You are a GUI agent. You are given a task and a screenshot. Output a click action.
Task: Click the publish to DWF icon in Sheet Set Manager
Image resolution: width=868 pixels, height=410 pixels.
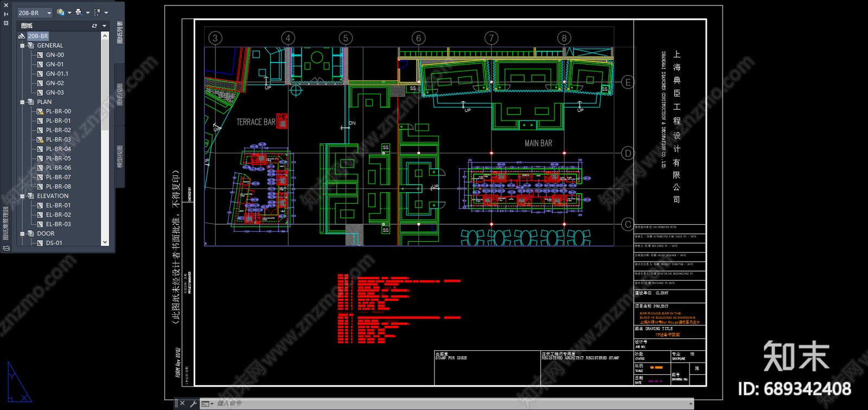click(60, 12)
